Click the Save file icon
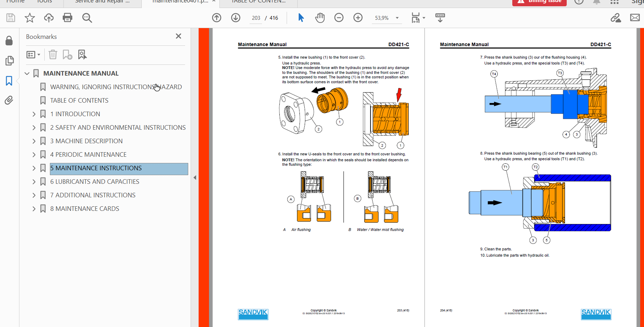This screenshot has width=644, height=327. pyautogui.click(x=11, y=18)
